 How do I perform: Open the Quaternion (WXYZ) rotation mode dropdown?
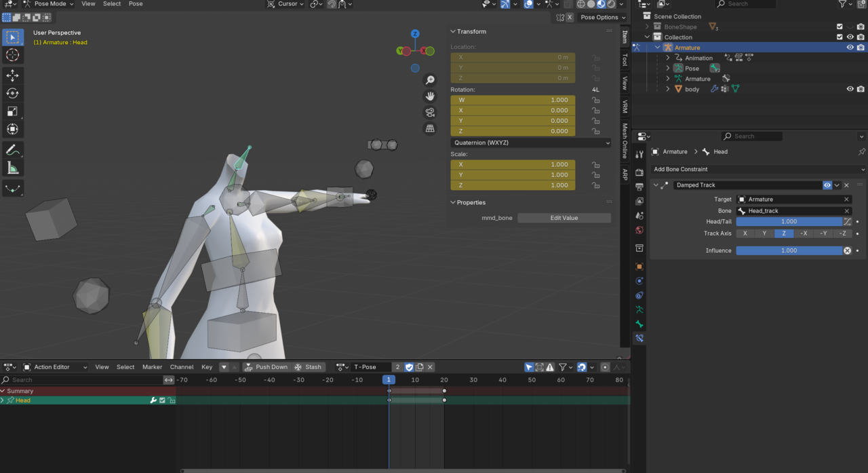point(531,143)
